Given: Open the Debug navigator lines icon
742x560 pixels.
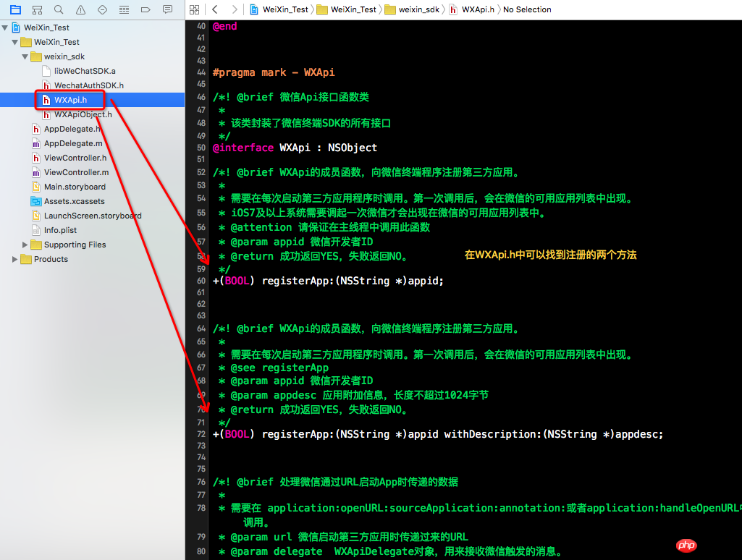Looking at the screenshot, I should coord(124,9).
